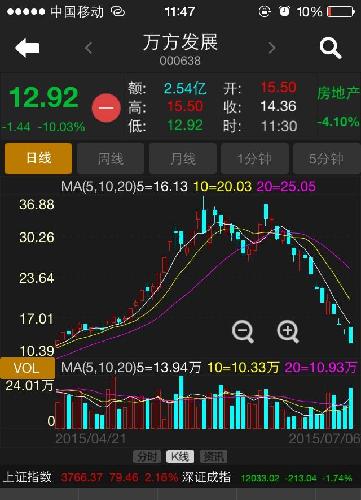Tap the 深证成指 index ticker
Viewport: 361px width, 500px height.
pos(267,477)
